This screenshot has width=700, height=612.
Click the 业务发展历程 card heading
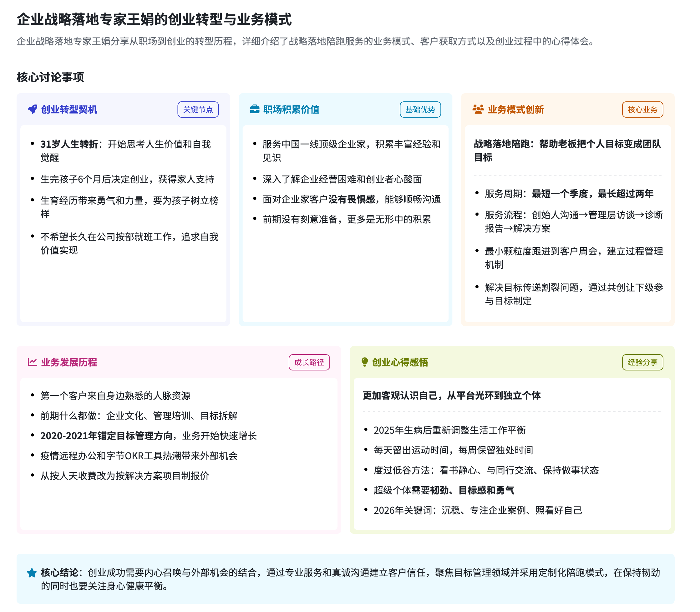click(x=69, y=362)
